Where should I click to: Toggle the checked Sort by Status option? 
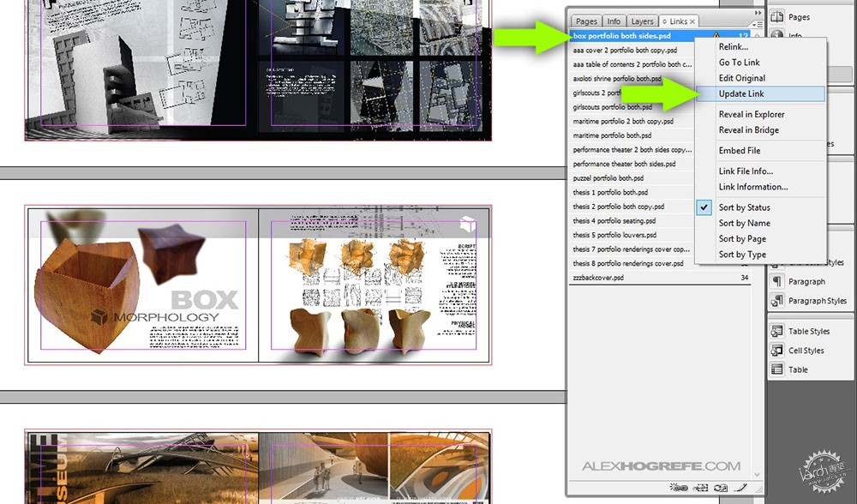(745, 207)
